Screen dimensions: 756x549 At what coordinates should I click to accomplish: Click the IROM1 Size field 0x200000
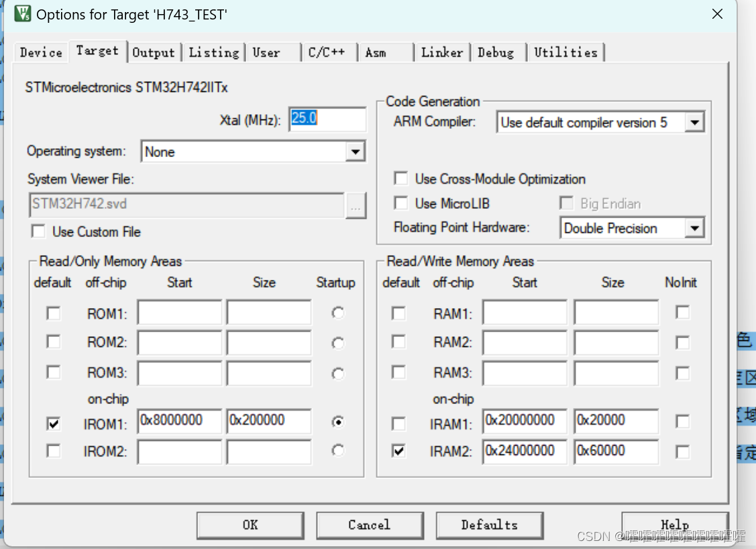[x=269, y=421]
